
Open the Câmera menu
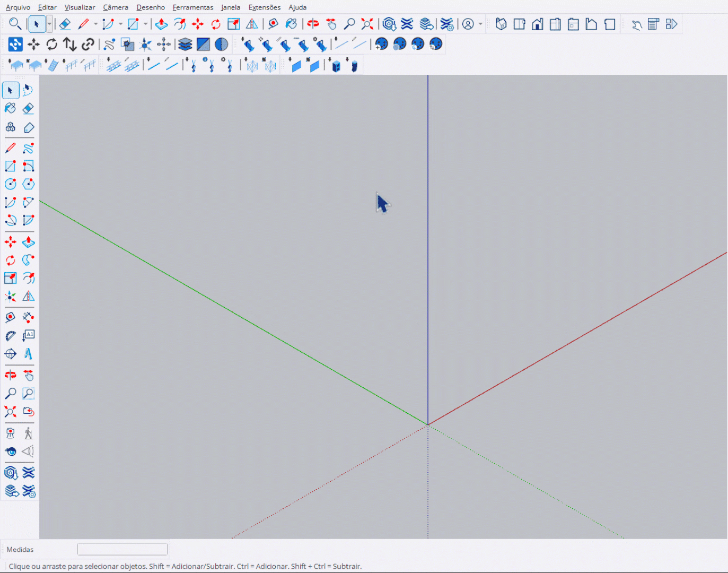click(x=116, y=7)
